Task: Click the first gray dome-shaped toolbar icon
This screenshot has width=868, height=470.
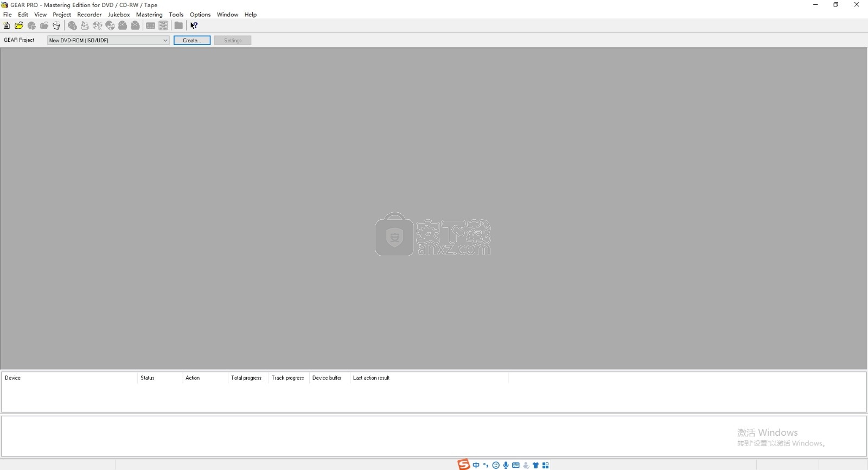Action: coord(123,26)
